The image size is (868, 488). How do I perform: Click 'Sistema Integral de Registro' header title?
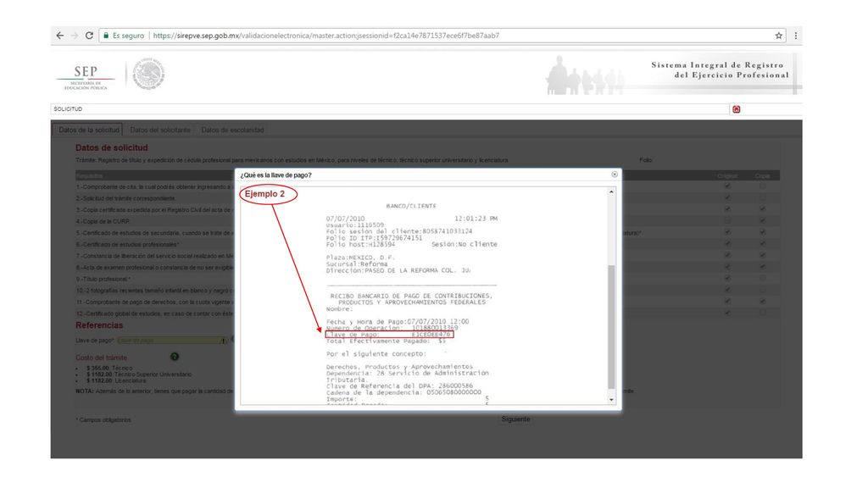(717, 65)
